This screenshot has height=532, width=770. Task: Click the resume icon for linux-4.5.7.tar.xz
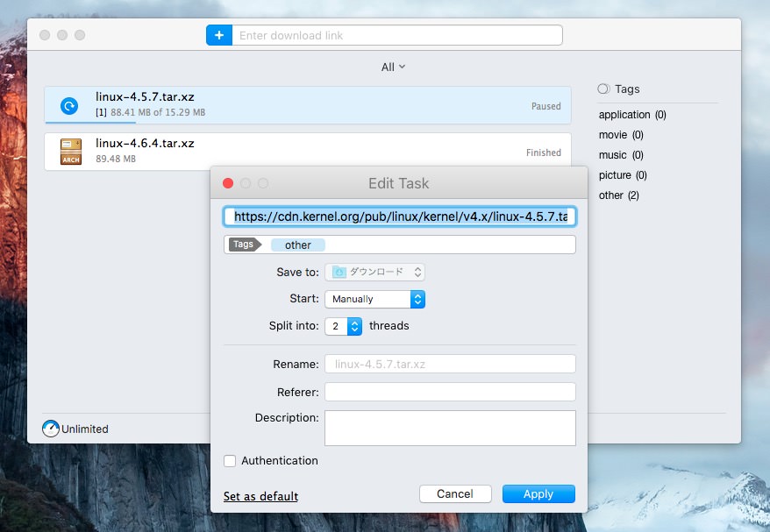[x=69, y=106]
